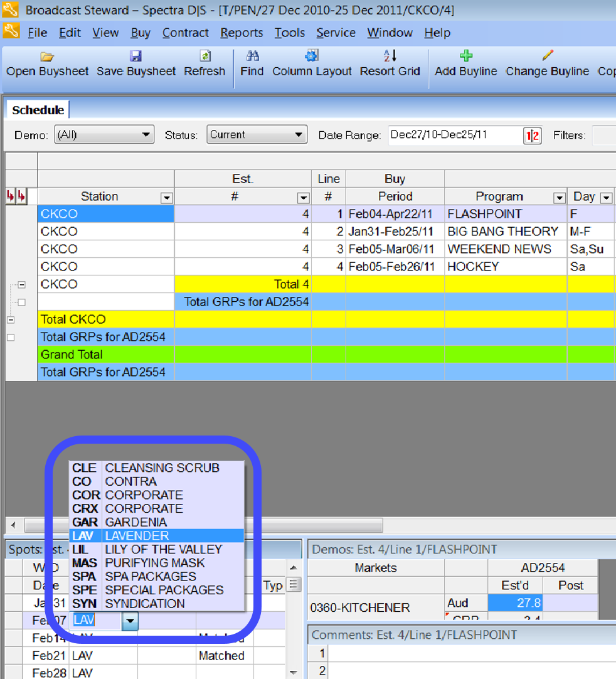The image size is (616, 679).
Task: Click the app icon in the title bar
Action: [11, 9]
